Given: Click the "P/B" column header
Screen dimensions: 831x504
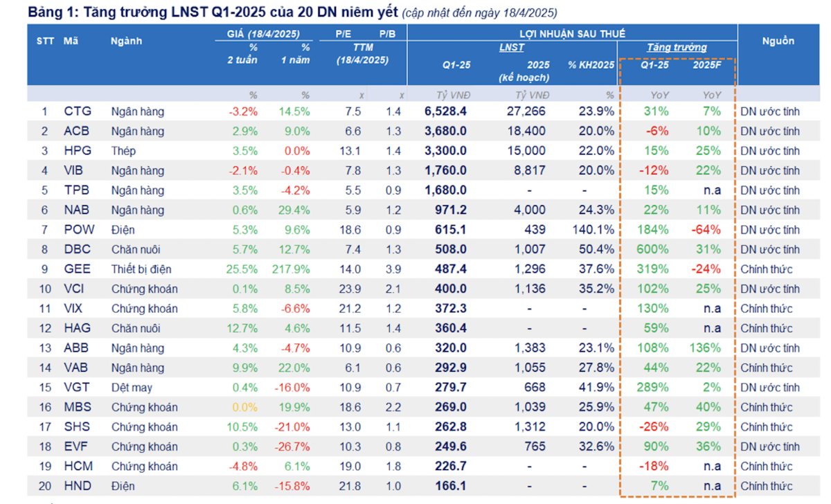Looking at the screenshot, I should [x=387, y=33].
